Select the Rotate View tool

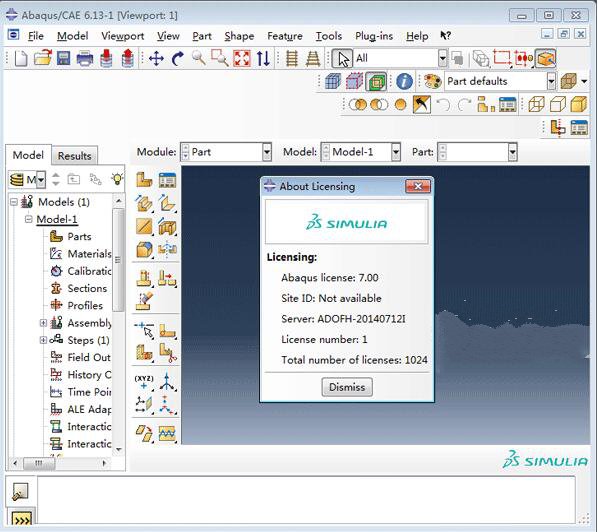point(177,59)
